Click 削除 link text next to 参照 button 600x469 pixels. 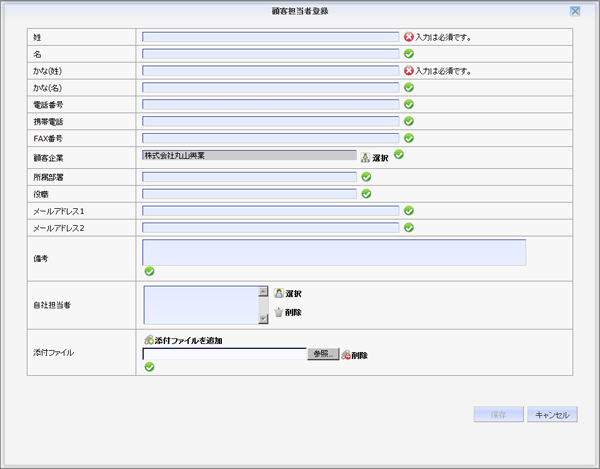pyautogui.click(x=359, y=355)
